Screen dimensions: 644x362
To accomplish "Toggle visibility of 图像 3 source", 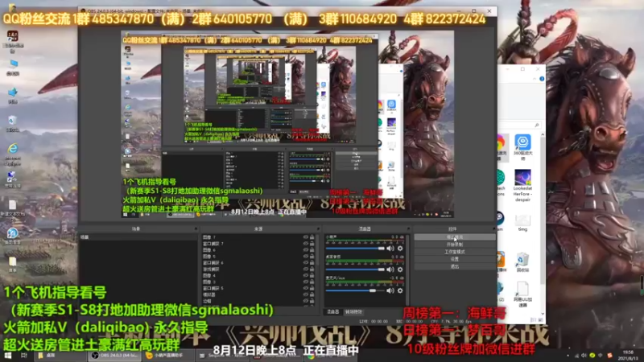I will coord(306,282).
